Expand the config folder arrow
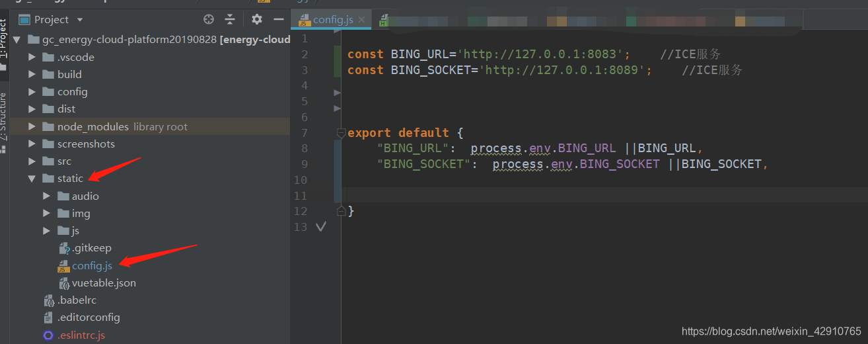868x344 pixels. click(x=32, y=92)
